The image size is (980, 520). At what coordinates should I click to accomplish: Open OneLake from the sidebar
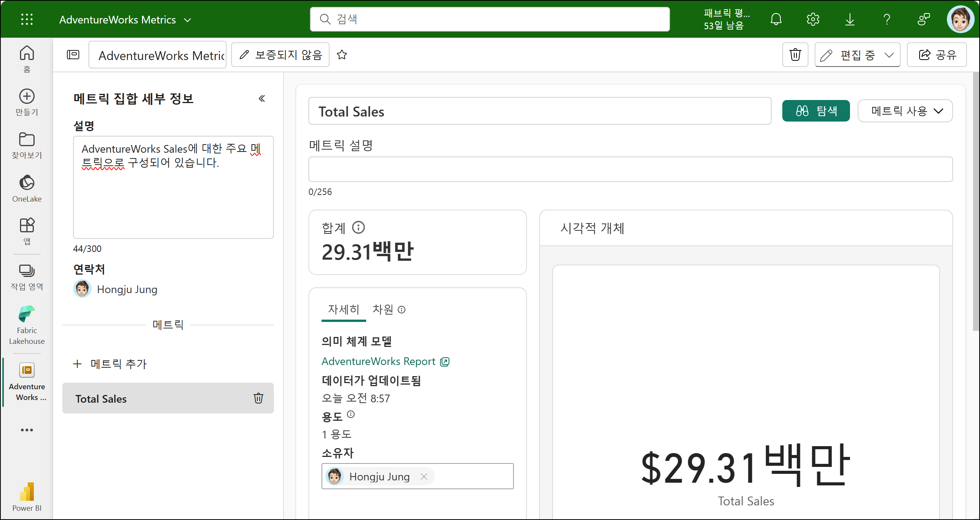pyautogui.click(x=27, y=188)
